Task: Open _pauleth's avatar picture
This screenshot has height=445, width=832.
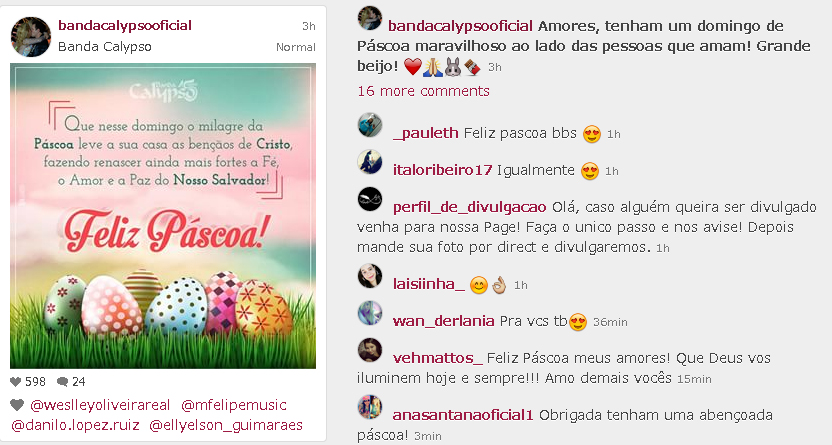Action: click(370, 125)
